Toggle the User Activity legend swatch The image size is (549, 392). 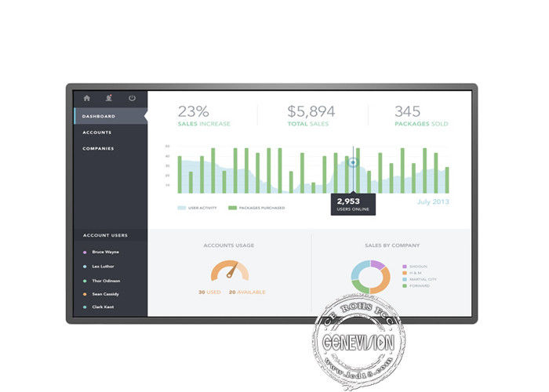pyautogui.click(x=182, y=208)
